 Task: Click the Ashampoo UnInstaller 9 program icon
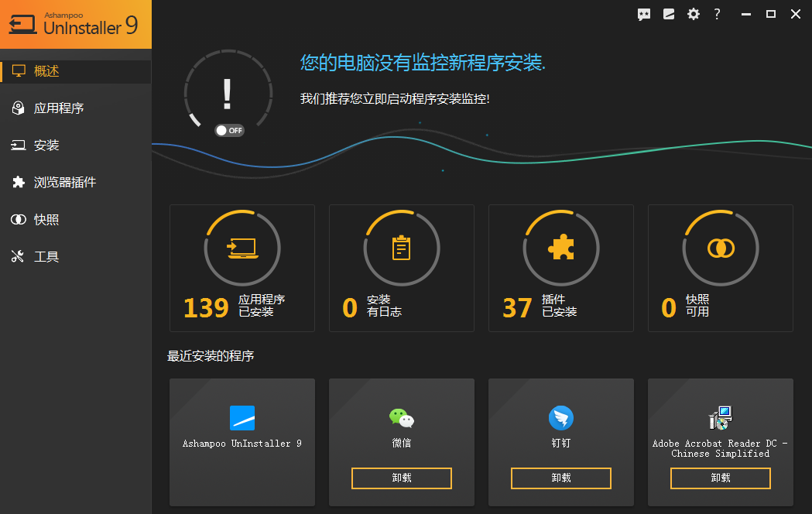[x=242, y=418]
